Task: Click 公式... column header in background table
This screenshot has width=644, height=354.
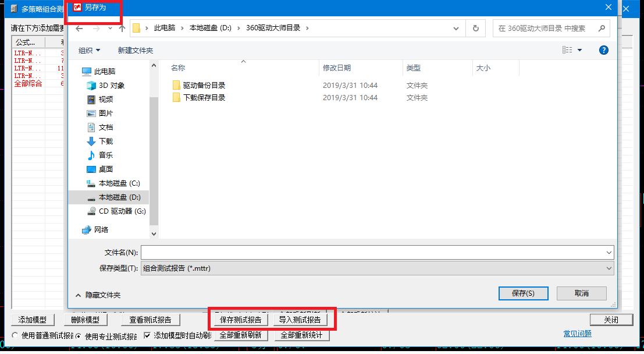Action: pyautogui.click(x=28, y=43)
